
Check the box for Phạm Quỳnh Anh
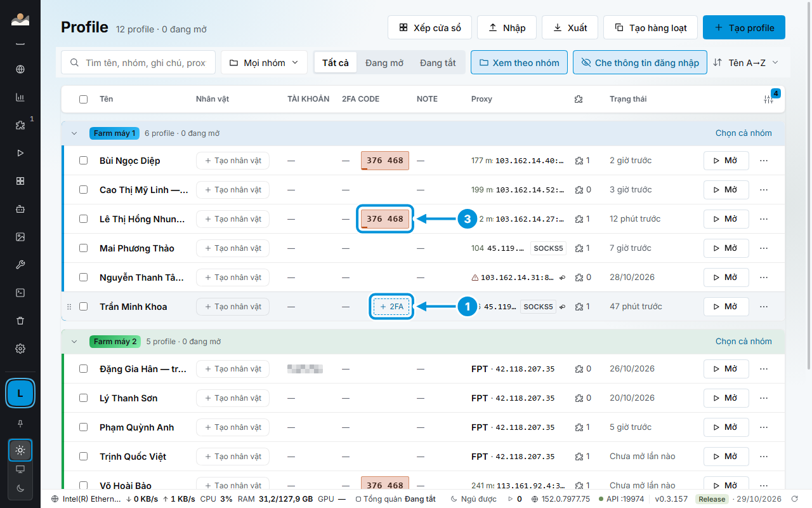[x=84, y=427]
